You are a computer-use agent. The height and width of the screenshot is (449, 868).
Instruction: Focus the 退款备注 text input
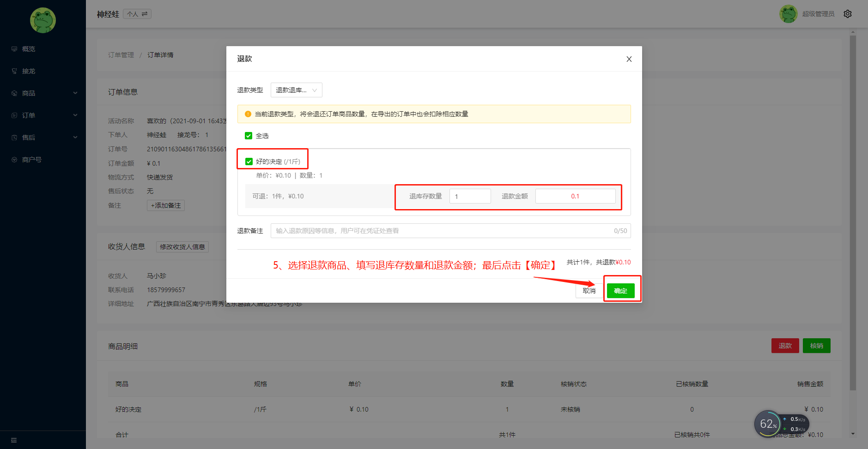coord(451,231)
